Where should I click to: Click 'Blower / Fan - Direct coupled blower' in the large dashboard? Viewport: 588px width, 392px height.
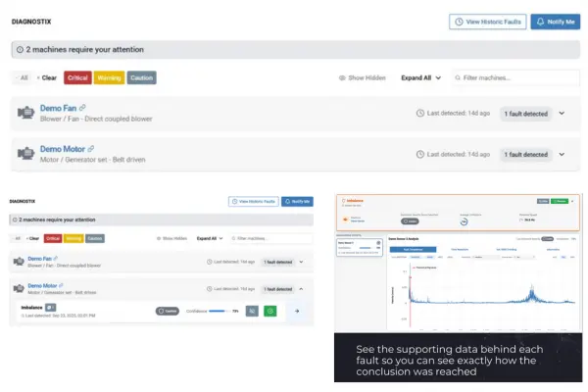tap(96, 119)
